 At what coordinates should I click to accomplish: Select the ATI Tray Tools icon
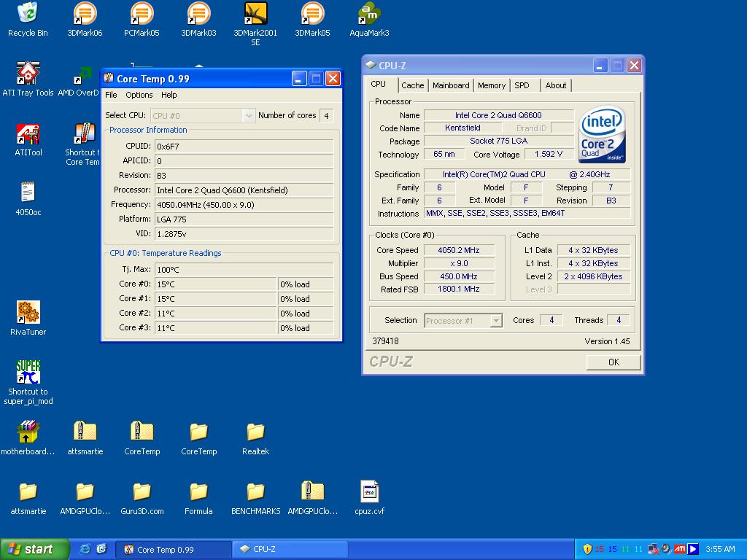(28, 79)
